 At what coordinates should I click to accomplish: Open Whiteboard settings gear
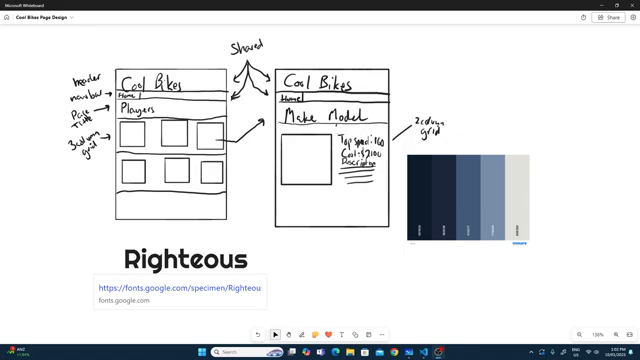point(633,18)
